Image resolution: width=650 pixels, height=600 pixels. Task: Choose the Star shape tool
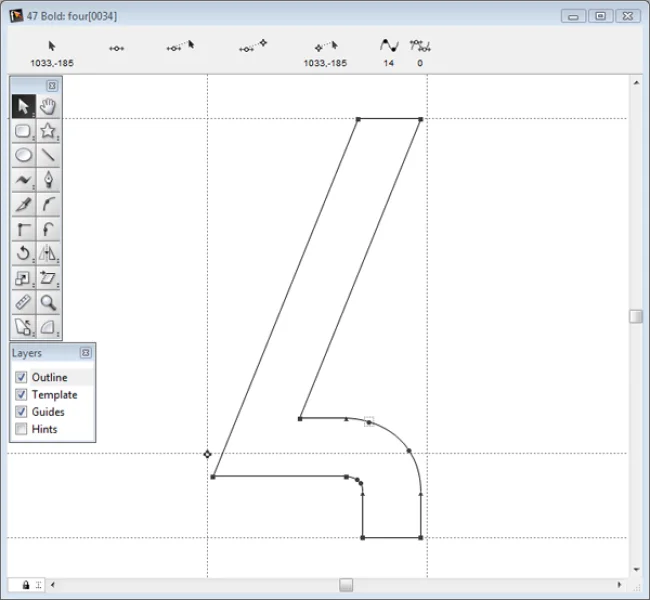(48, 131)
